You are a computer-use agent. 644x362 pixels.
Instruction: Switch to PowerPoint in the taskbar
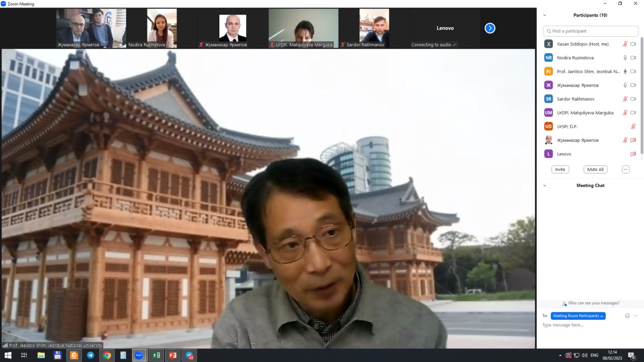click(173, 355)
